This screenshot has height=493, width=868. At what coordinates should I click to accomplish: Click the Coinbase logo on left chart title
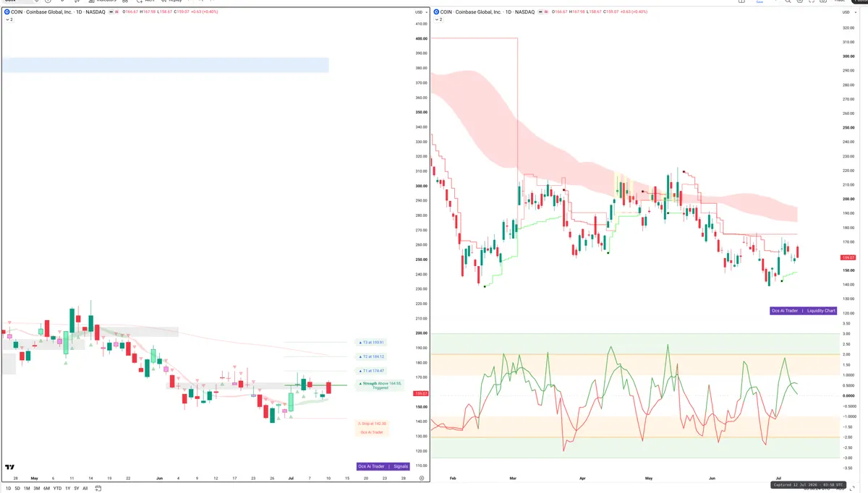click(x=7, y=12)
